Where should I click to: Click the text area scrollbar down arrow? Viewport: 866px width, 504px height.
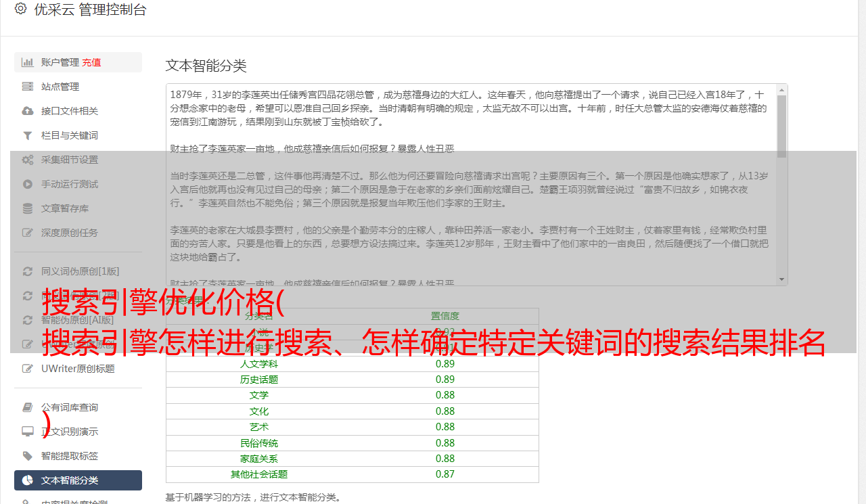coord(782,279)
